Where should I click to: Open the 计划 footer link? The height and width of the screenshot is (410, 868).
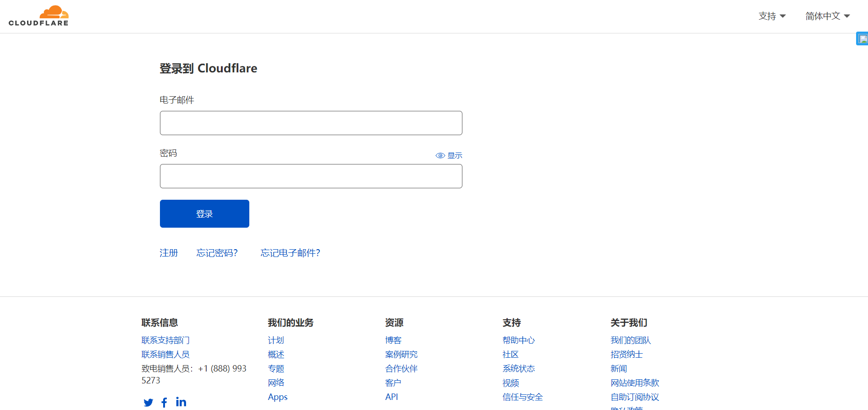pos(276,340)
